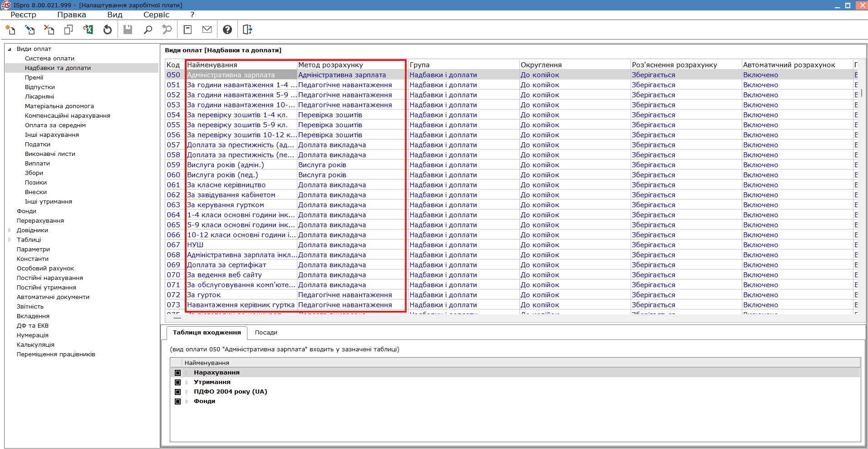
Task: Click the edit record pencil icon
Action: (30, 30)
